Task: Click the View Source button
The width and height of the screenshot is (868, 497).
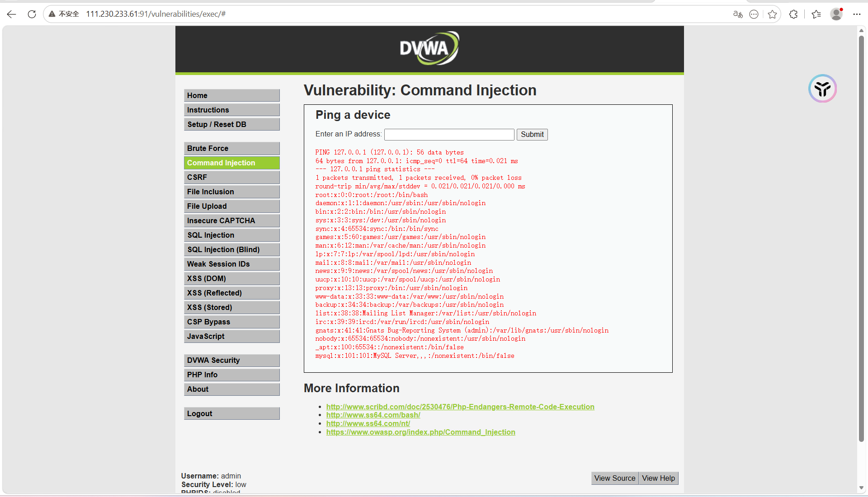Action: [615, 478]
